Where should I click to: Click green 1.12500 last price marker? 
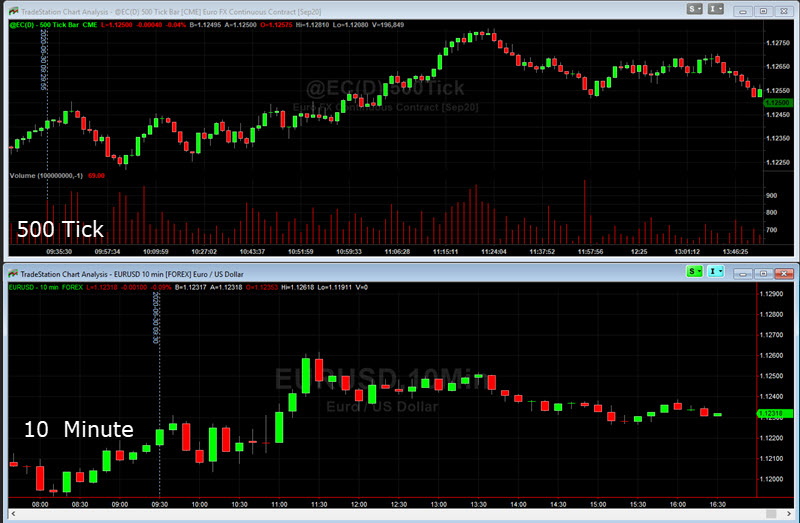778,103
